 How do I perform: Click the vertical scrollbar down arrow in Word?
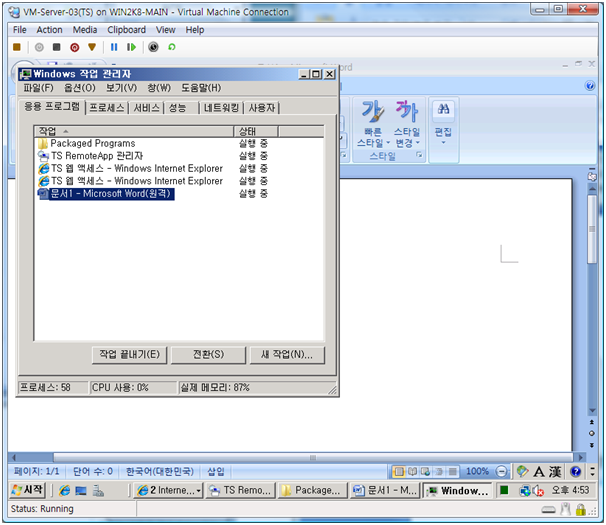(x=592, y=410)
